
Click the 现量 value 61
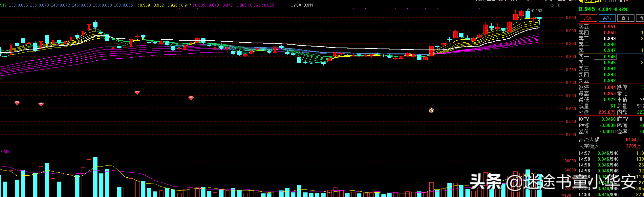[x=613, y=106]
